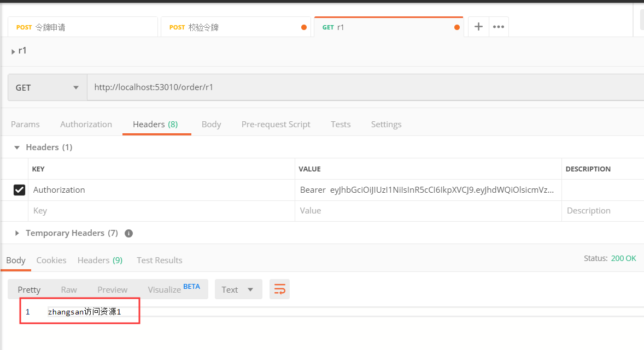Switch the response view to Raw
The height and width of the screenshot is (350, 644).
pos(69,289)
